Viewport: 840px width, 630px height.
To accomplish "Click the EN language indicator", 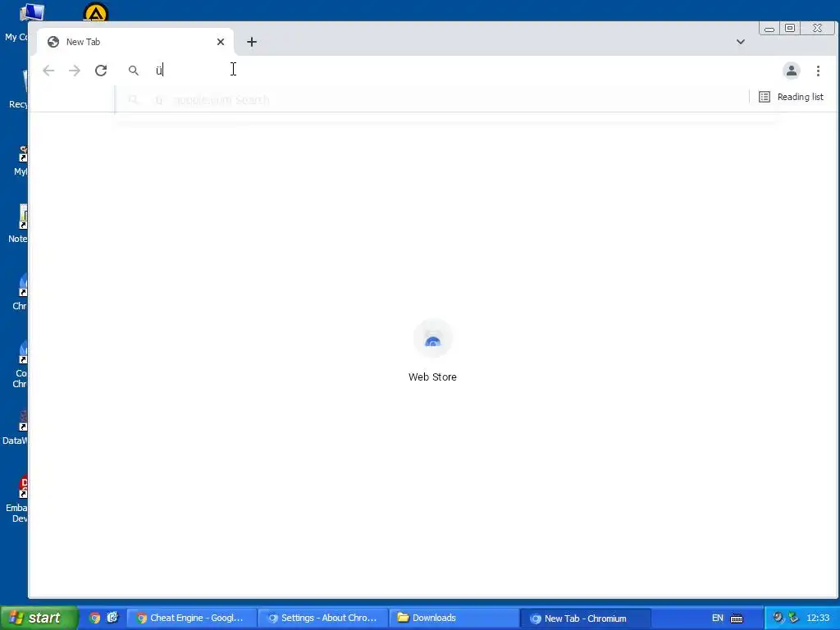I will tap(717, 619).
